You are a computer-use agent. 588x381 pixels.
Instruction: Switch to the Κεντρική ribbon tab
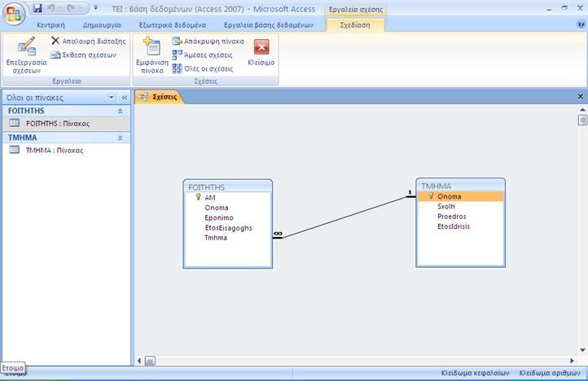click(x=50, y=25)
